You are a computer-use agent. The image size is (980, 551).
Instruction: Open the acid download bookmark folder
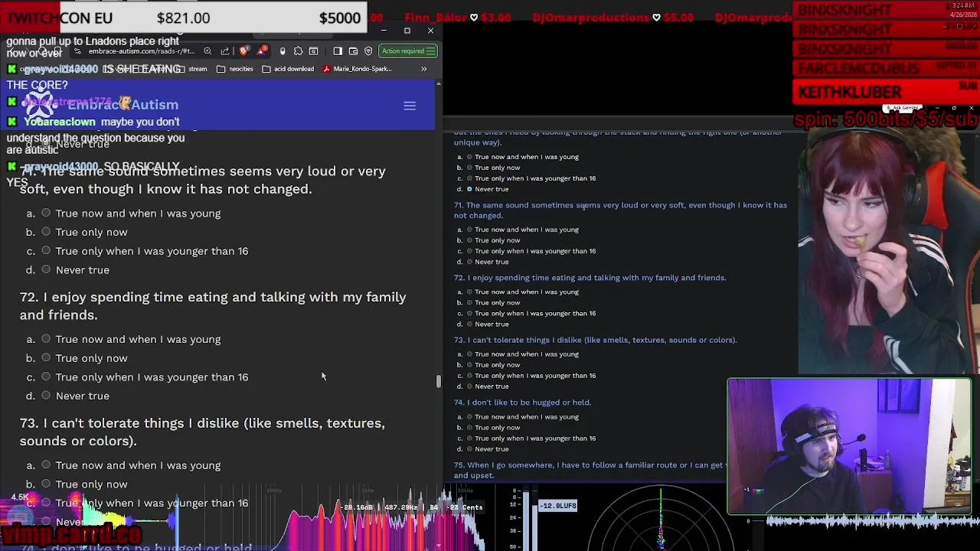coord(288,69)
